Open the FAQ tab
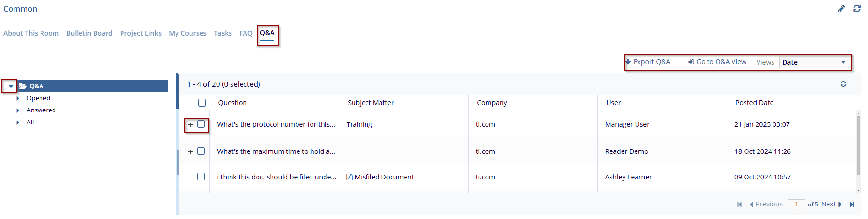The width and height of the screenshot is (868, 219). tap(245, 33)
